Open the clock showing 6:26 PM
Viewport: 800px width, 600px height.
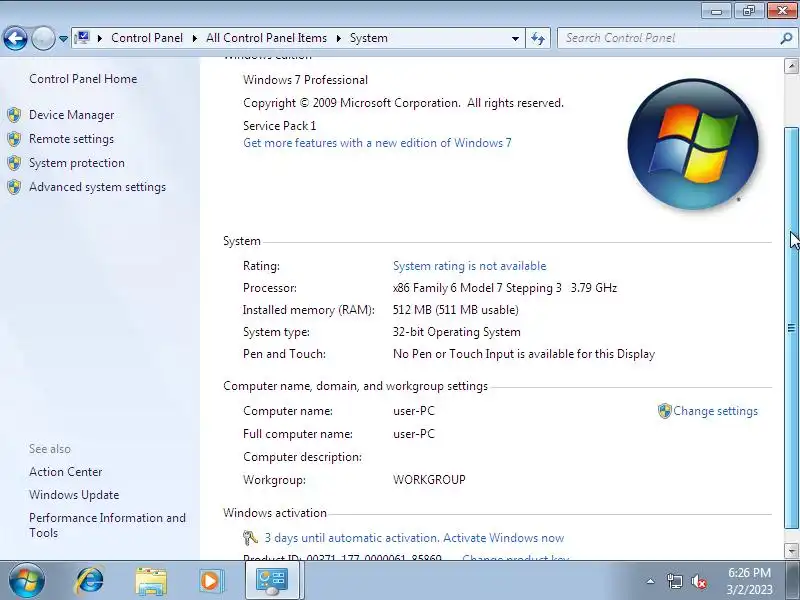pyautogui.click(x=749, y=581)
